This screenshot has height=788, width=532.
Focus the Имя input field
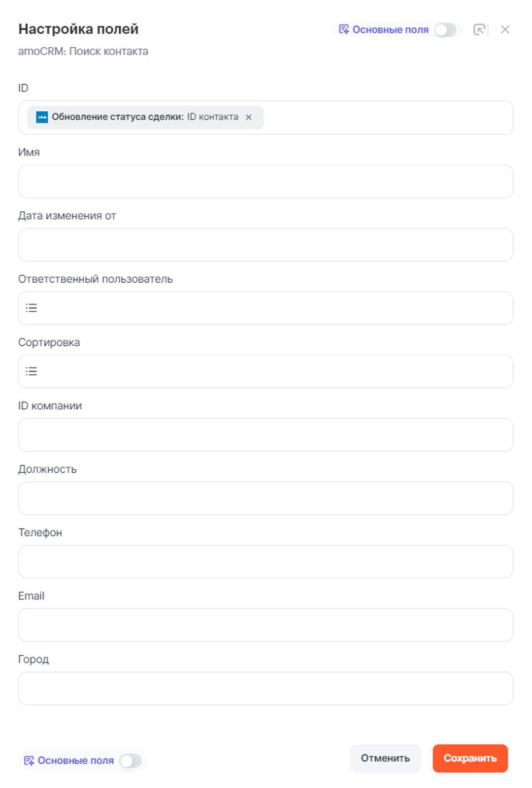click(266, 182)
